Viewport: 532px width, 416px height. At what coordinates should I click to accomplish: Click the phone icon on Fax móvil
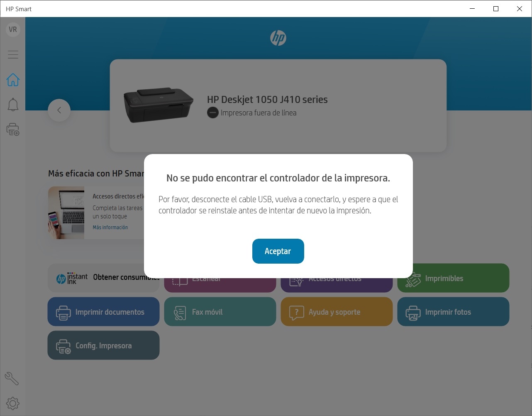[180, 313]
